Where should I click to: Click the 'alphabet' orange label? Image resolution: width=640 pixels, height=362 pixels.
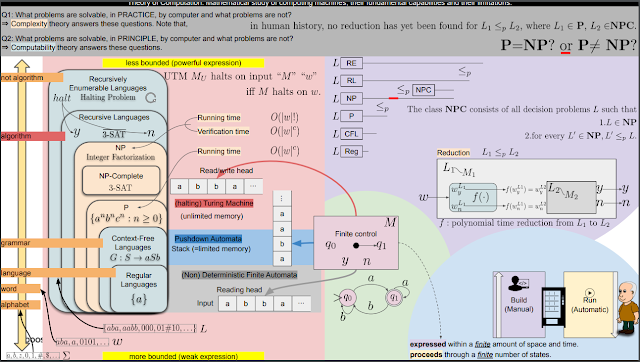[x=20, y=304]
